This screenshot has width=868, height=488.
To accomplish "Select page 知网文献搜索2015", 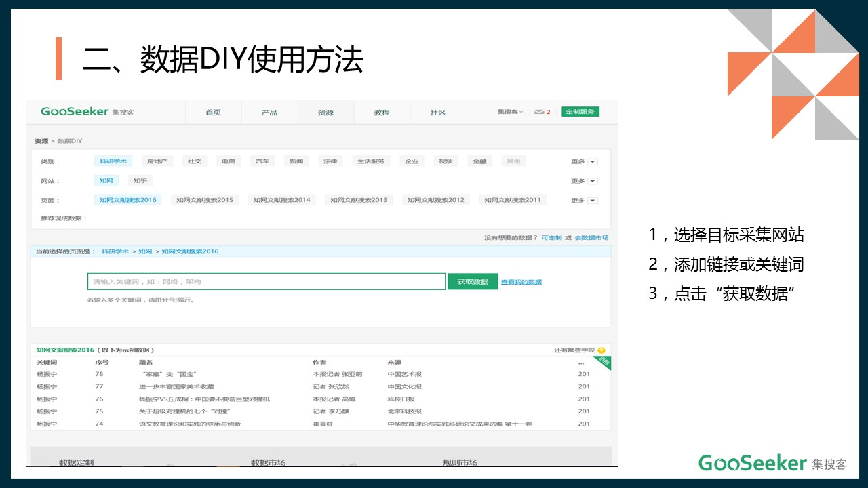I will [205, 200].
